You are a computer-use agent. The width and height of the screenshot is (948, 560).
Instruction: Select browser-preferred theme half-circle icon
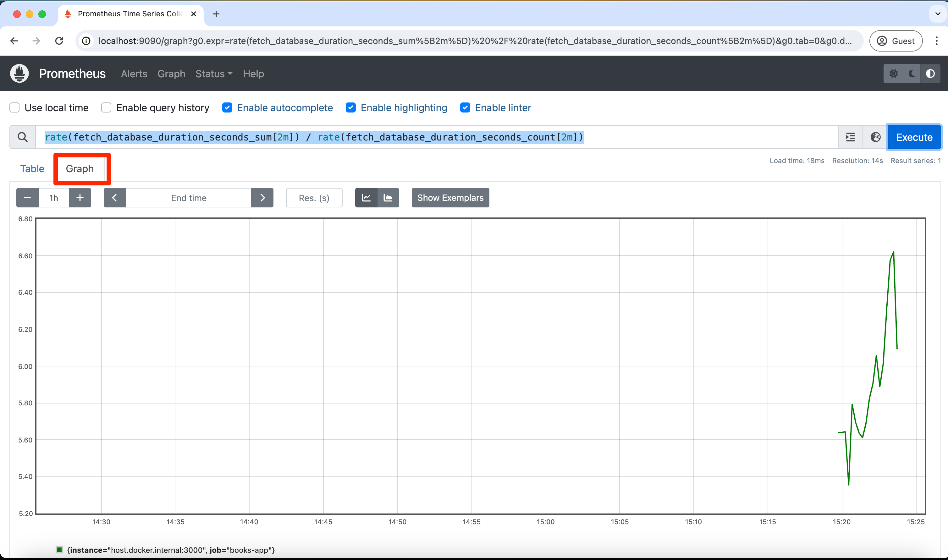coord(930,74)
